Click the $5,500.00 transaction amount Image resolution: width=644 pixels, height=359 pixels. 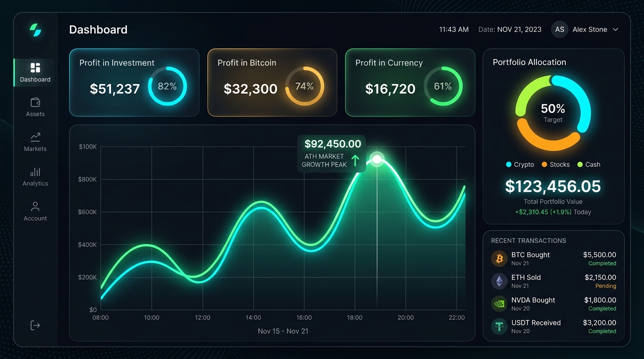pyautogui.click(x=600, y=255)
